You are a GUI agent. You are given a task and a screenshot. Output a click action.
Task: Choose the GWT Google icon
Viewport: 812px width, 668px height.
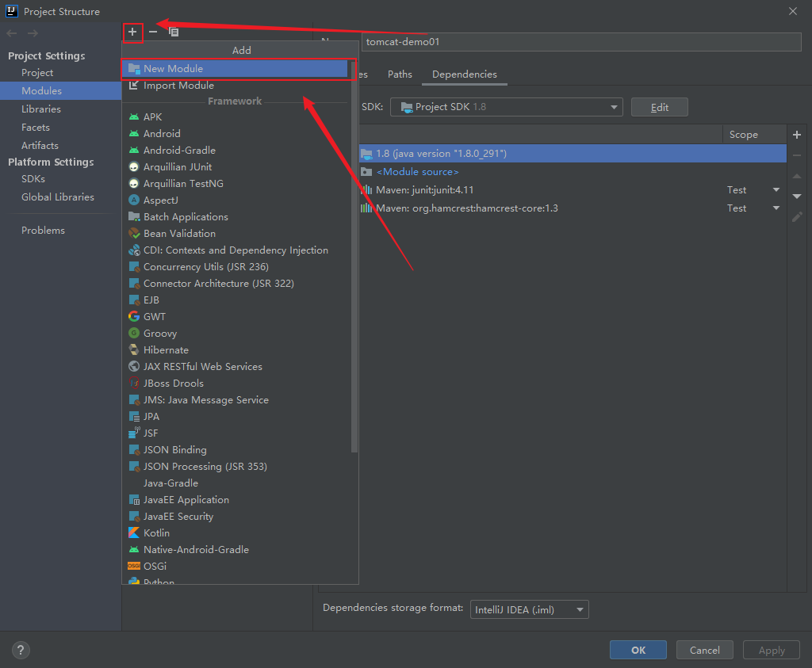point(134,316)
